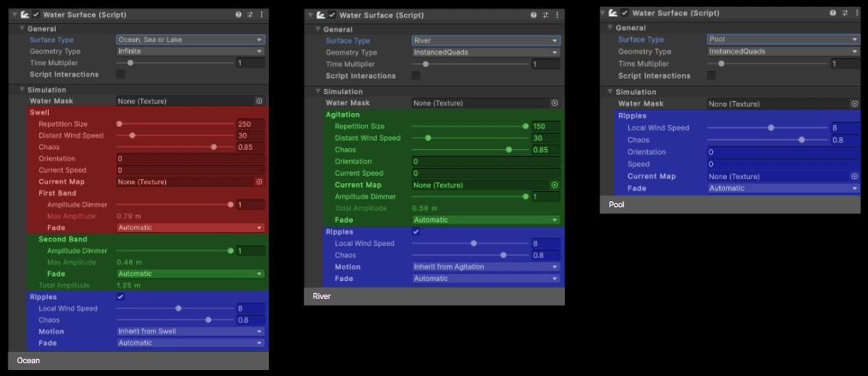The height and width of the screenshot is (376, 868).
Task: Collapse the Simulation foldout in Ocean panel
Action: pyautogui.click(x=21, y=90)
